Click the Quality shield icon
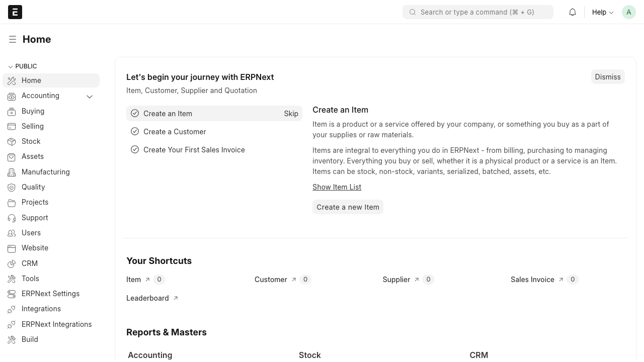The height and width of the screenshot is (362, 644). pyautogui.click(x=12, y=187)
